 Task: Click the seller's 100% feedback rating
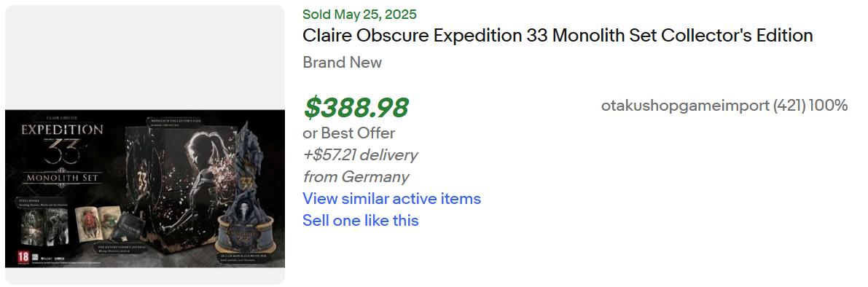coord(829,106)
